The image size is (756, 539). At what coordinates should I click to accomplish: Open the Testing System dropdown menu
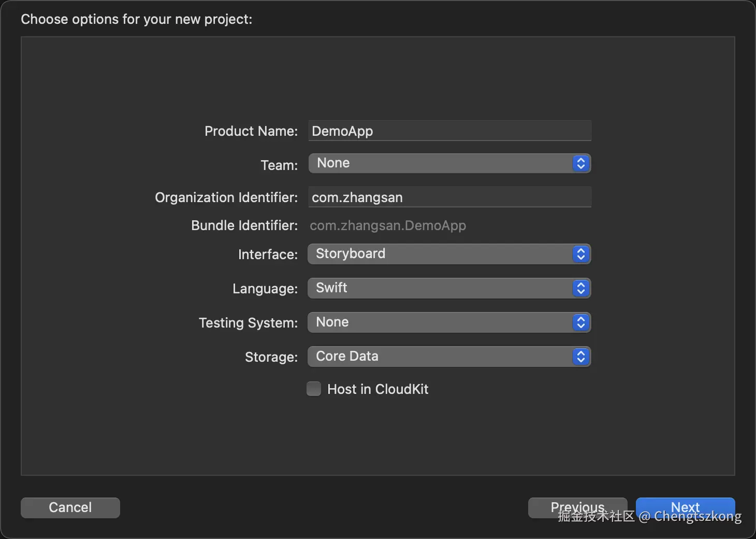coord(440,322)
